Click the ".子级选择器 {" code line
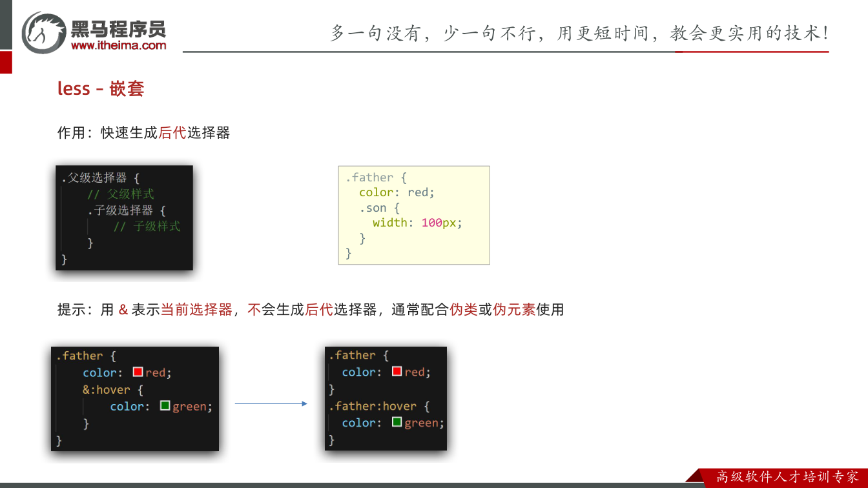868x488 pixels. click(x=127, y=210)
